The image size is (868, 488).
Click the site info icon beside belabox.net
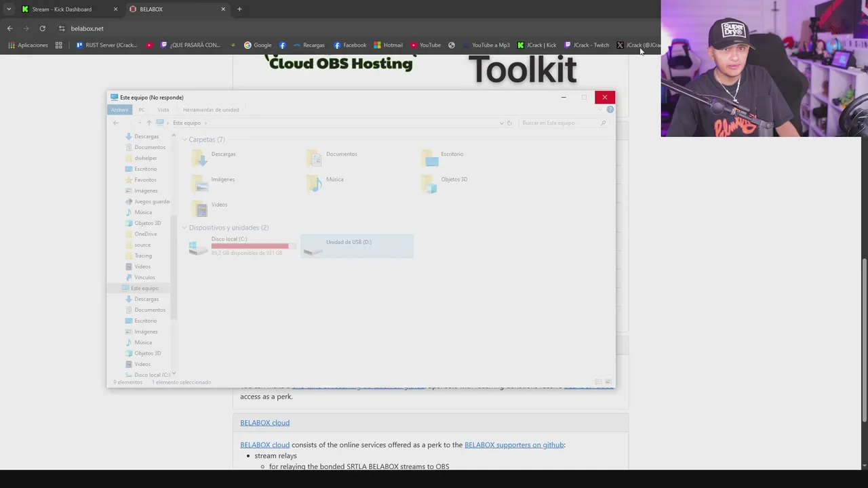pyautogui.click(x=62, y=28)
